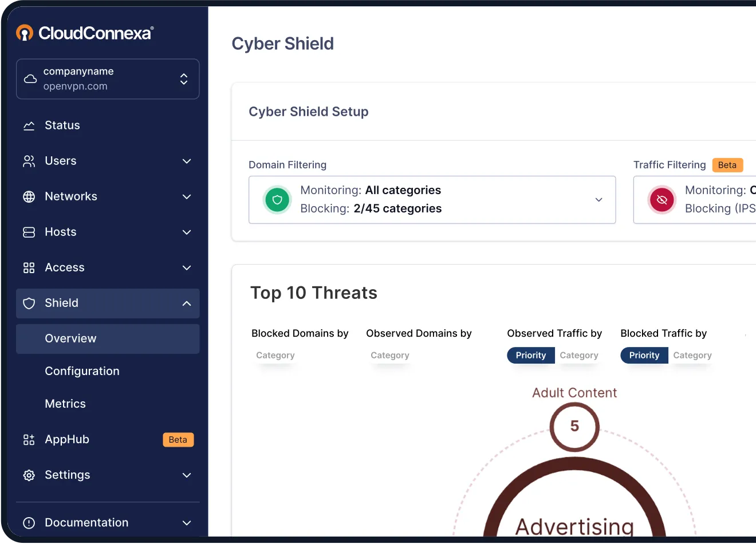The width and height of the screenshot is (756, 544).
Task: Click the Adult Content bubble showing 5
Action: coord(574,427)
